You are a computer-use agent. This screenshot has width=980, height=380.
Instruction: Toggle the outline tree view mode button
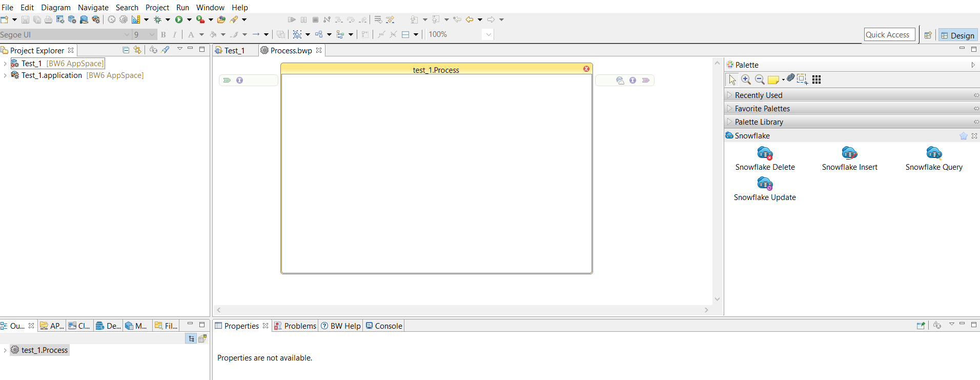[x=191, y=338]
